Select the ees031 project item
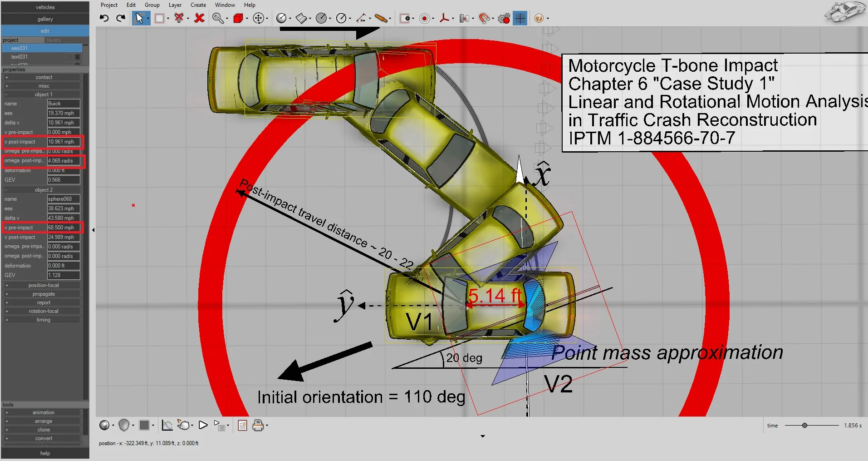The height and width of the screenshot is (461, 868). tap(42, 48)
